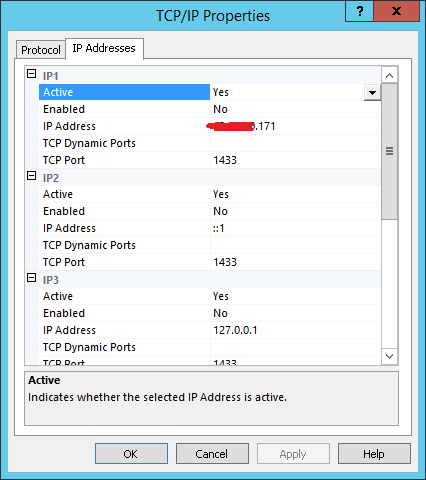Click the scroll down arrow
The height and width of the screenshot is (480, 426).
click(389, 356)
